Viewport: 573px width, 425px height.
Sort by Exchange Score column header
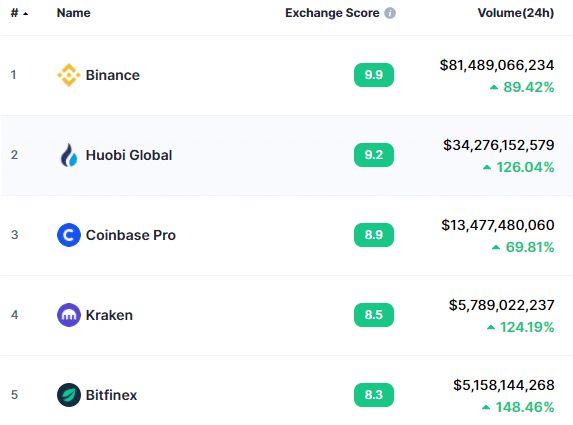click(x=332, y=13)
